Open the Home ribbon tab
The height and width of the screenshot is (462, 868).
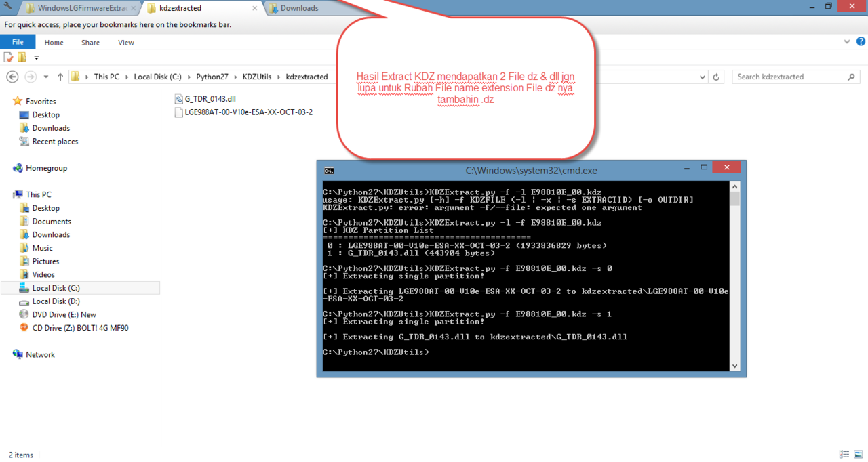54,42
